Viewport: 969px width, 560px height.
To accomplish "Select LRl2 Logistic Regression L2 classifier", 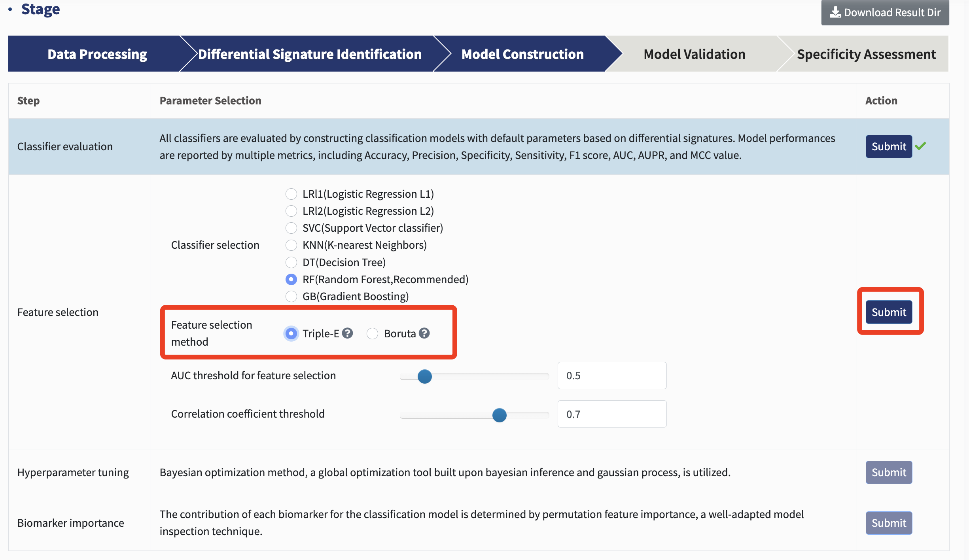I will click(291, 211).
